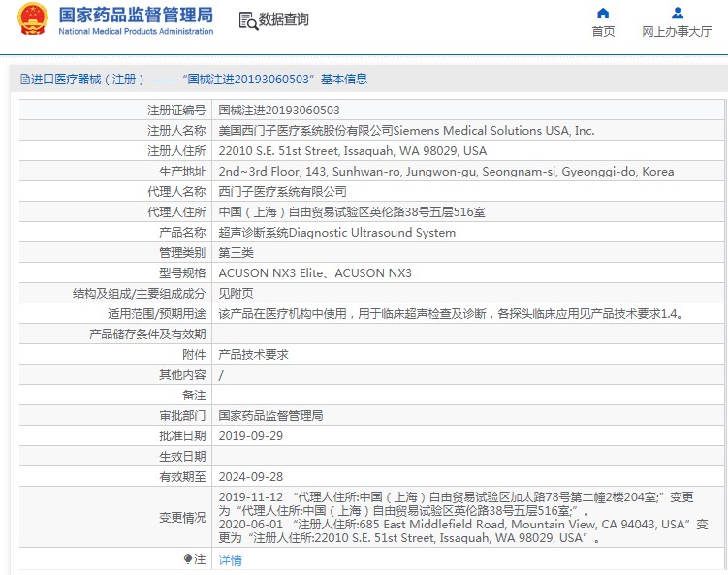Viewport: 728px width, 575px height.
Task: Click the 注册人住所 label
Action: pos(176,151)
